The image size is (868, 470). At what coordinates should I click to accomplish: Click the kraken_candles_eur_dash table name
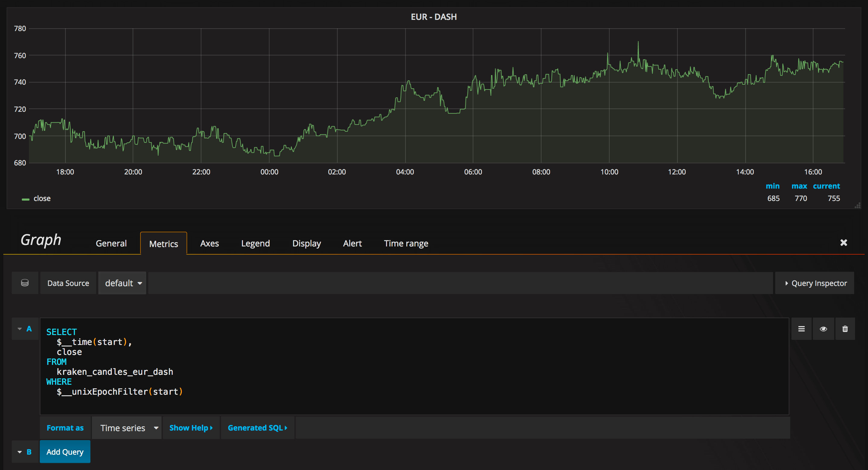[115, 372]
